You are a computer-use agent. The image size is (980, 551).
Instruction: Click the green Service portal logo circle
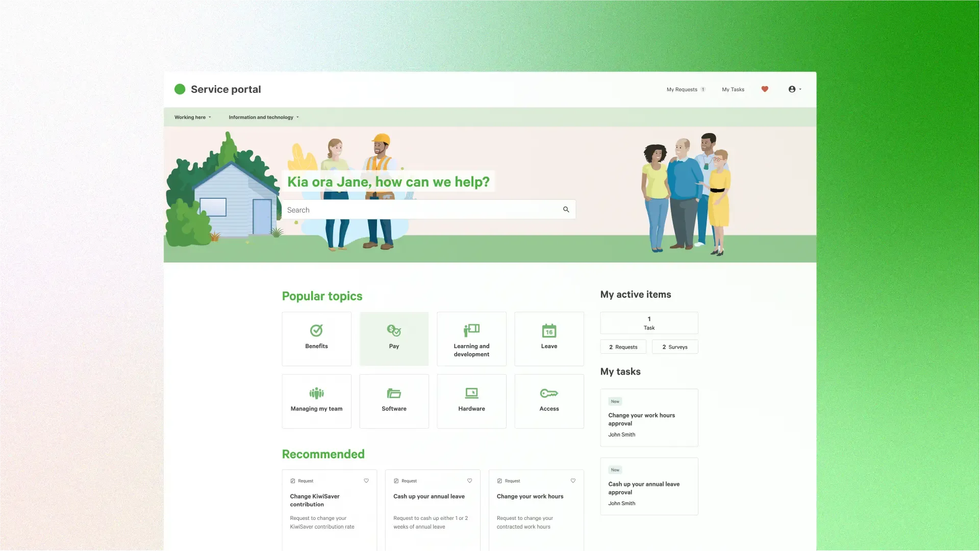point(180,89)
